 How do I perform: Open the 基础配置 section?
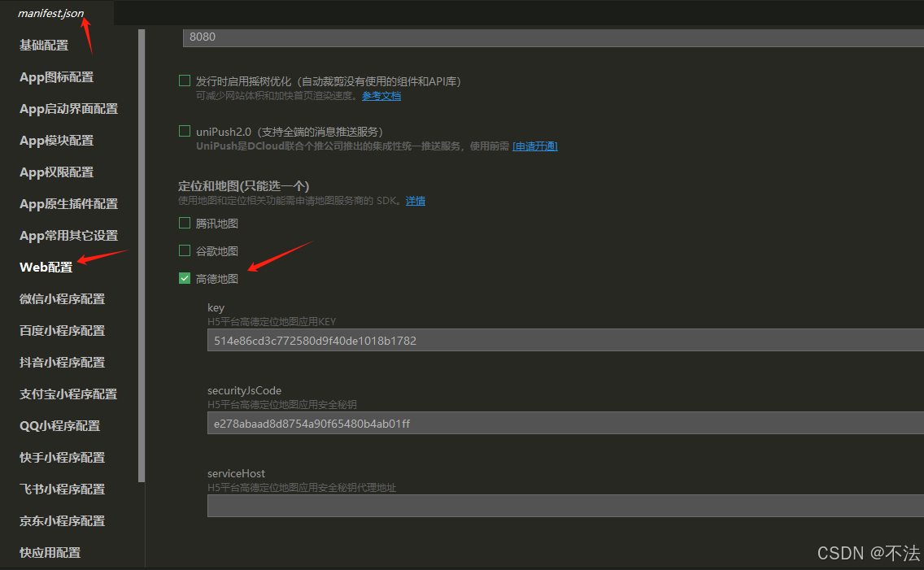coord(44,46)
